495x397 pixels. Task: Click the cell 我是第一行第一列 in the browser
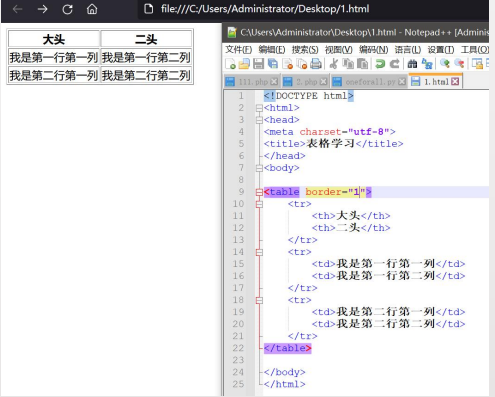[x=54, y=57]
